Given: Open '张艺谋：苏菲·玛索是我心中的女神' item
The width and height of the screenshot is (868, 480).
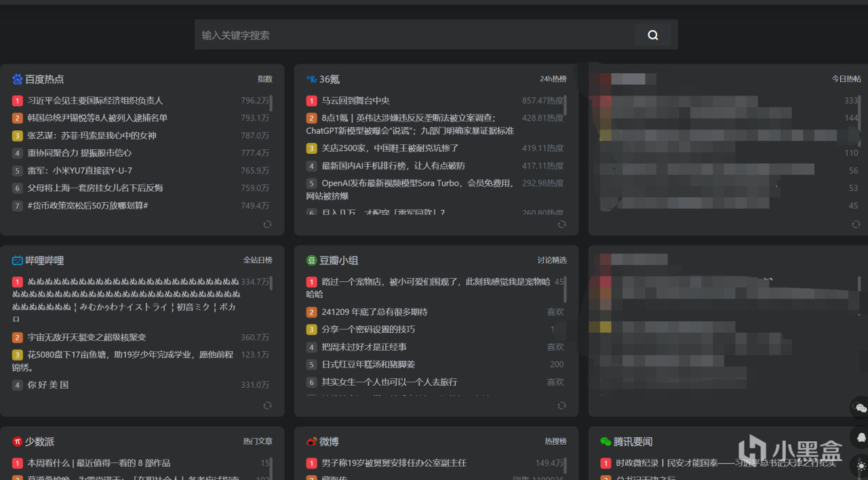Looking at the screenshot, I should (92, 136).
